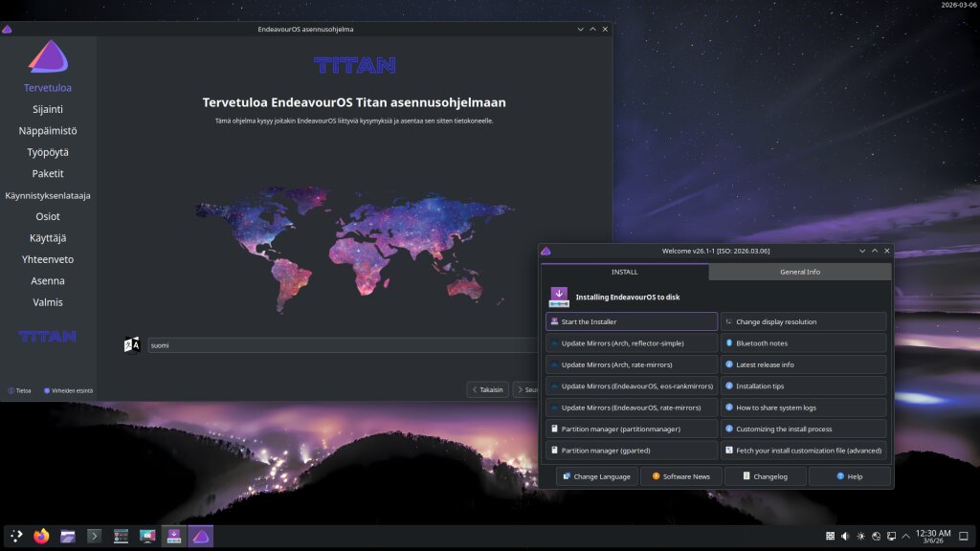Open the file manager taskbar icon

point(68,536)
